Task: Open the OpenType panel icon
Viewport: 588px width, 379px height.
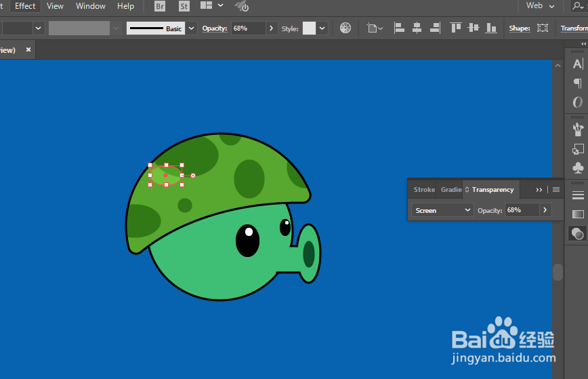Action: click(577, 102)
